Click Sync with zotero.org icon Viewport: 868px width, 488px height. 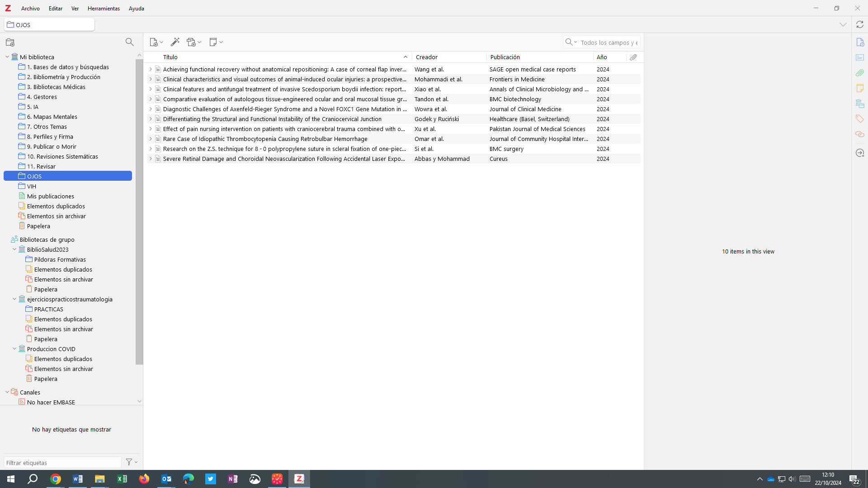859,25
